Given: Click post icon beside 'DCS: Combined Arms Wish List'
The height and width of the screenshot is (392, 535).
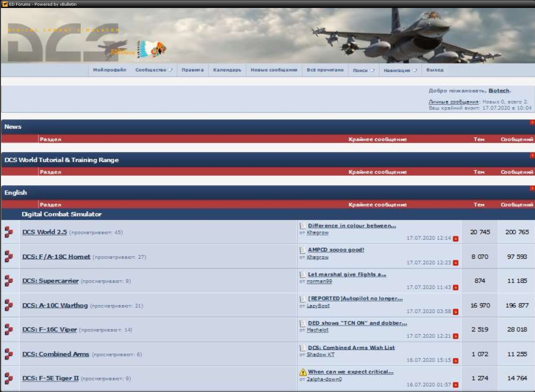Looking at the screenshot, I should pos(303,348).
